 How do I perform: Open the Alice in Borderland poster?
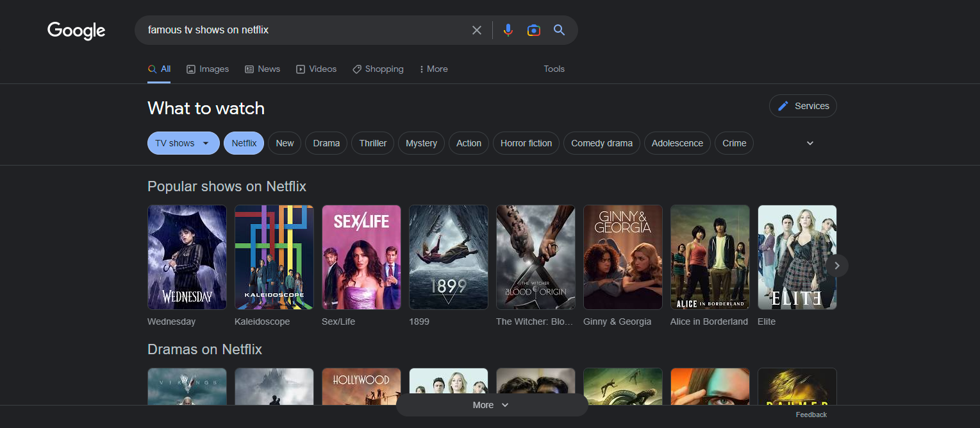pyautogui.click(x=710, y=257)
